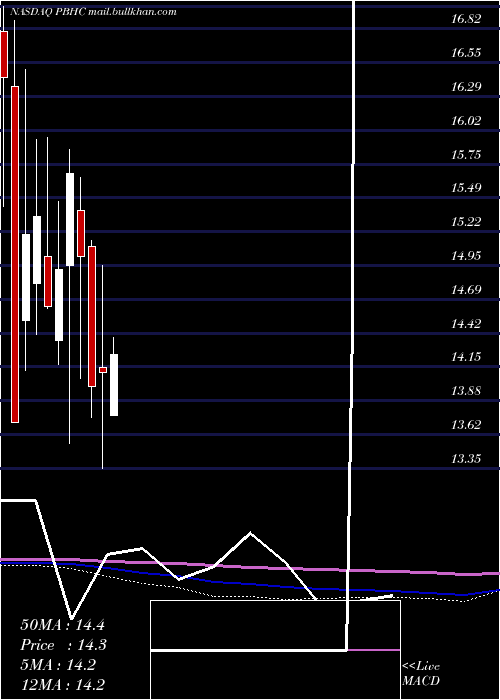Click the tallest red candlestick body
Image resolution: width=500 pixels, height=700 pixels.
[15, 254]
